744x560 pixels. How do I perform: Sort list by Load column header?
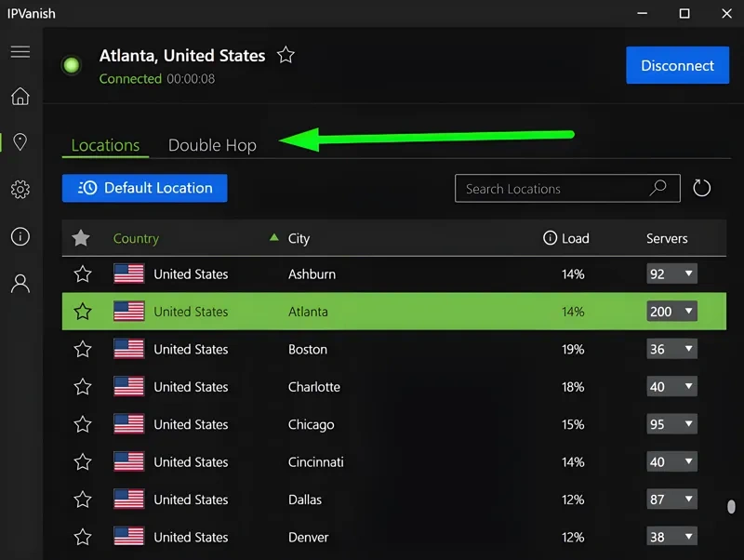575,238
